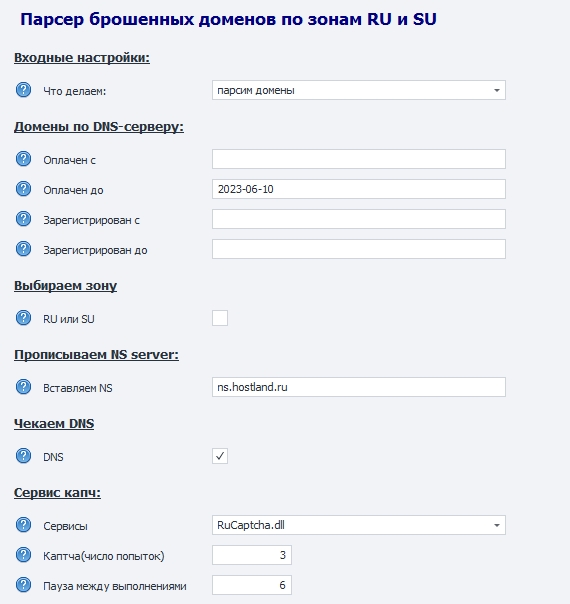Click help icon next to Что делаем
Viewport: 570px width, 604px height.
(23, 90)
